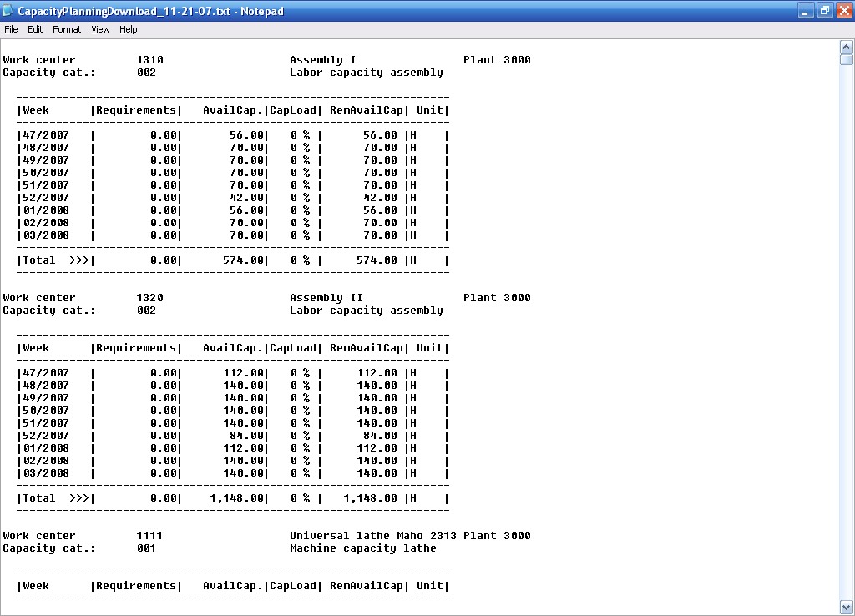Close the Notepad window
Image resolution: width=855 pixels, height=616 pixels.
tap(843, 11)
